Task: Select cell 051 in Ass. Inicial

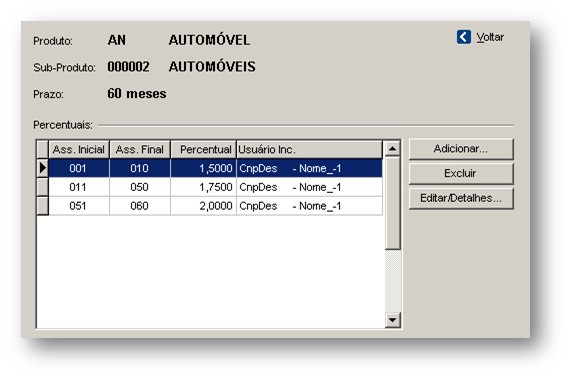Action: click(79, 206)
